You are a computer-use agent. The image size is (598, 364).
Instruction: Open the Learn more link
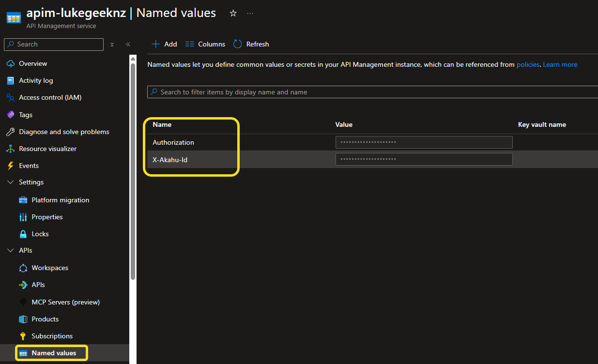point(560,64)
